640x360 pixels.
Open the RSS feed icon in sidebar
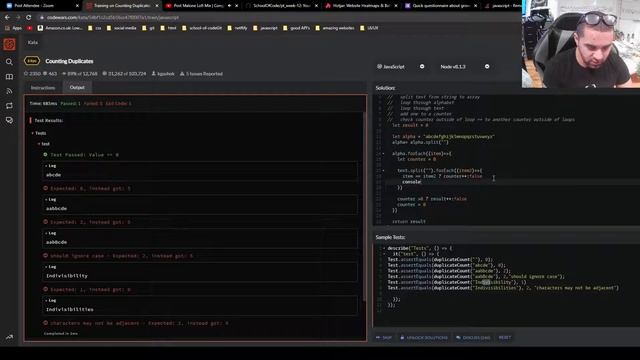pyautogui.click(x=9, y=91)
